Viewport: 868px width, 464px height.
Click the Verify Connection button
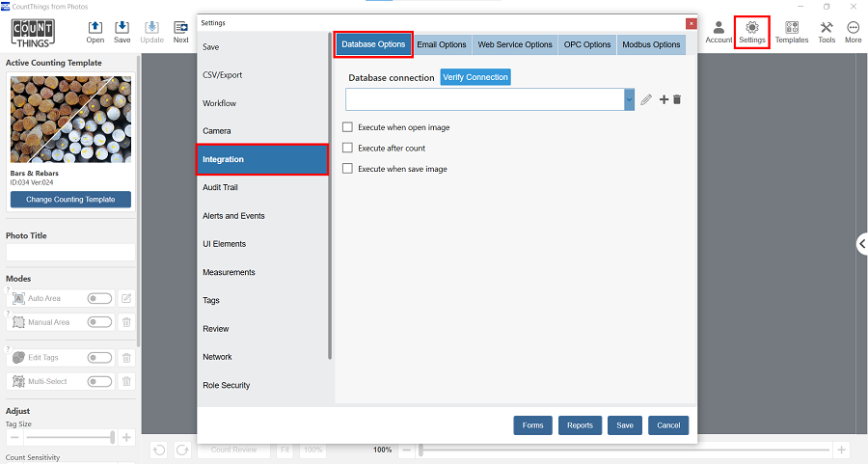coord(475,77)
